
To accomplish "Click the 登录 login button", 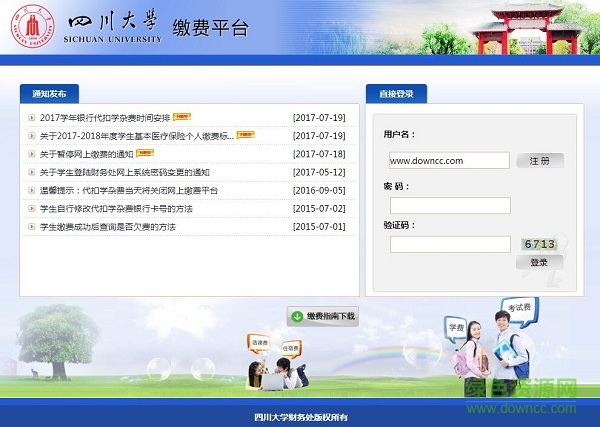I will (539, 262).
